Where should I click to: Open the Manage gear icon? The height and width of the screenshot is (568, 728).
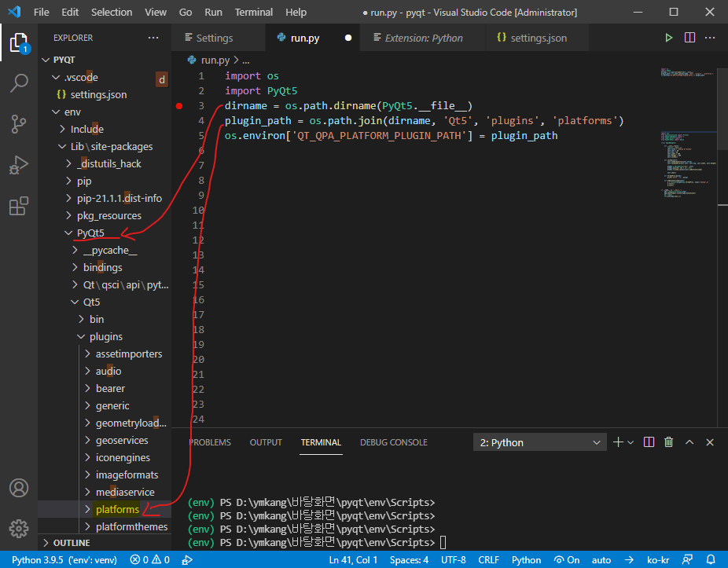[19, 528]
